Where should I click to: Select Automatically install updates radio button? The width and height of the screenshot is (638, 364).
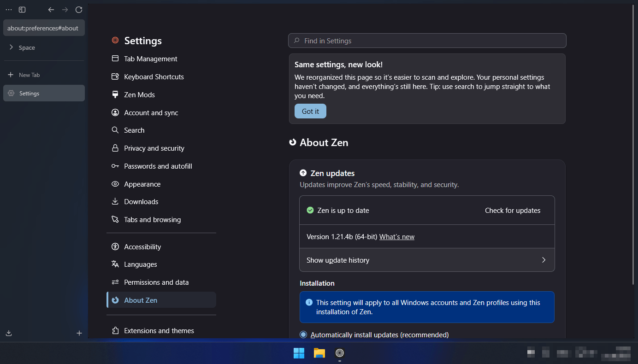click(x=303, y=335)
